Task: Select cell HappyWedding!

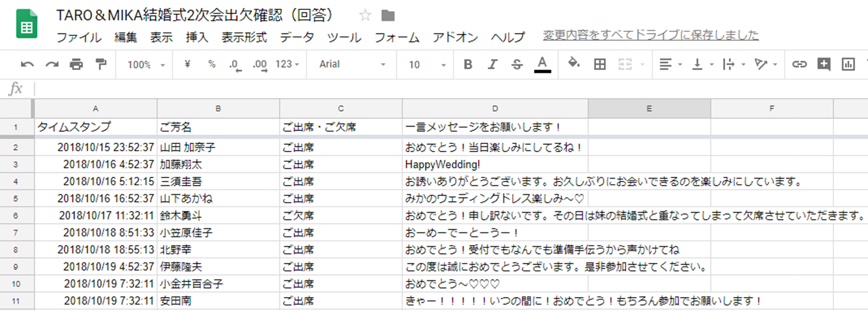Action: (495, 165)
